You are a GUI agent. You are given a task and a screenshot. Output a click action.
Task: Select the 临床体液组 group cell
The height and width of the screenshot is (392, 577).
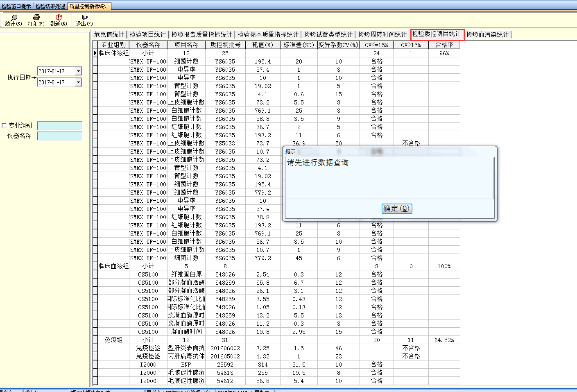(x=113, y=53)
